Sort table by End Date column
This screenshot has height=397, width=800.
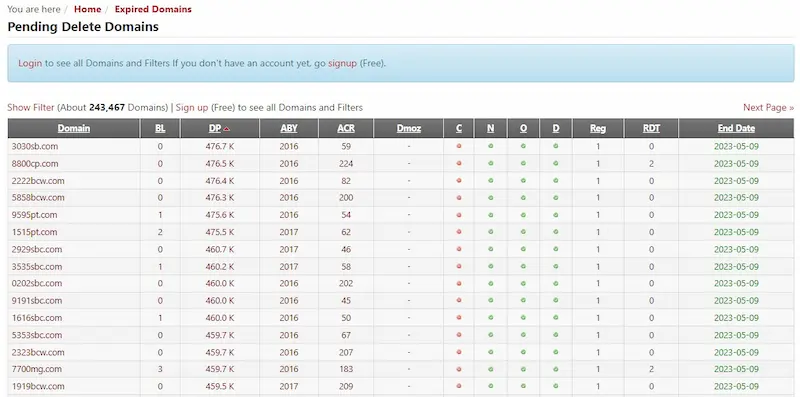[736, 129]
